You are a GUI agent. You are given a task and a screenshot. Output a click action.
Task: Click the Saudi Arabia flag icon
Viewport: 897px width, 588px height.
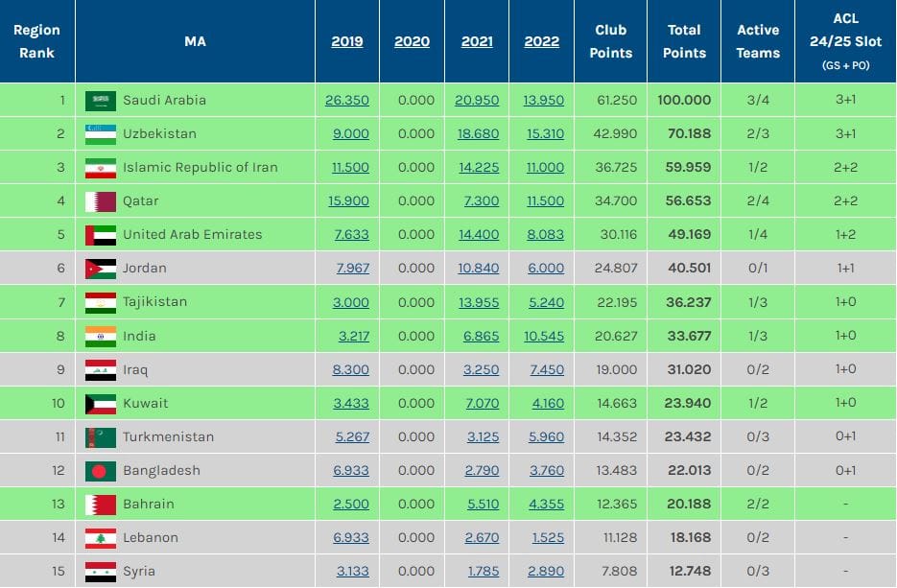point(100,100)
